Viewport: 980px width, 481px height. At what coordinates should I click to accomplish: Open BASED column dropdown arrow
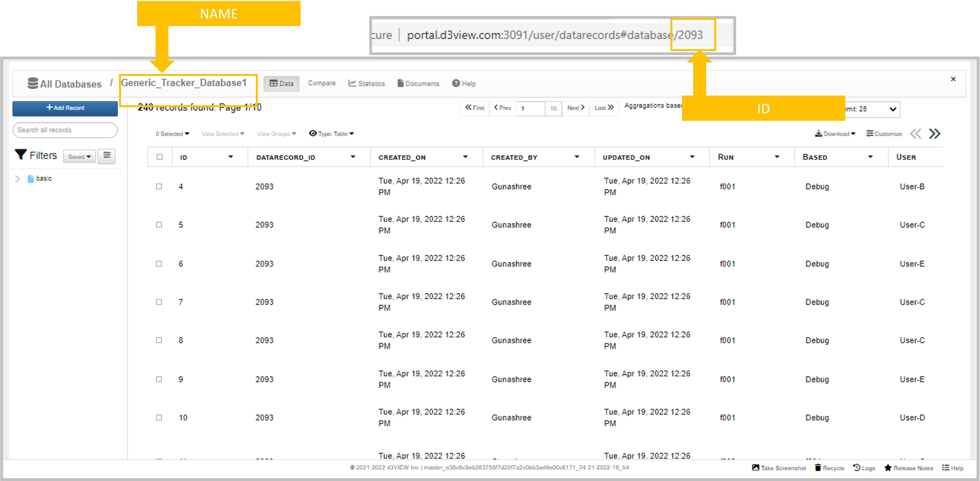tap(870, 157)
